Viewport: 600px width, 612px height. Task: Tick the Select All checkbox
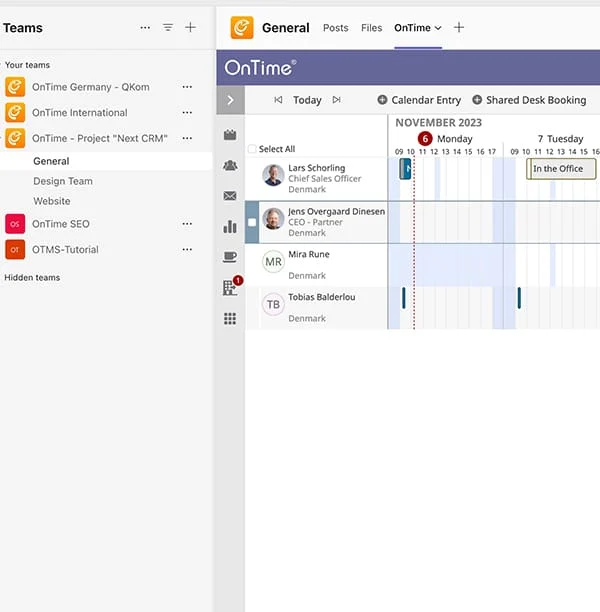[252, 149]
